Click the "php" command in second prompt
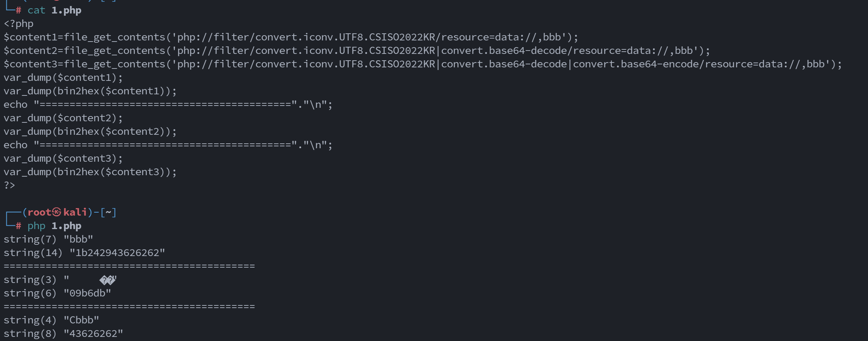This screenshot has height=341, width=868. tap(36, 226)
